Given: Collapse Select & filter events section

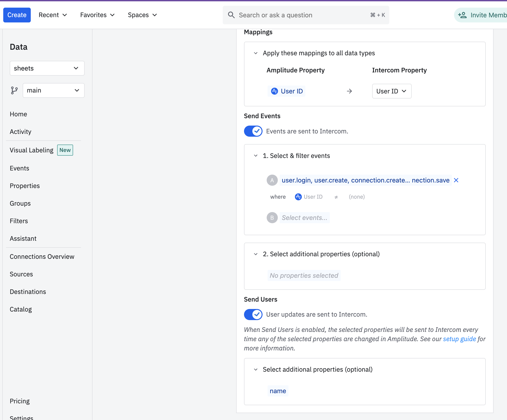Looking at the screenshot, I should 256,156.
